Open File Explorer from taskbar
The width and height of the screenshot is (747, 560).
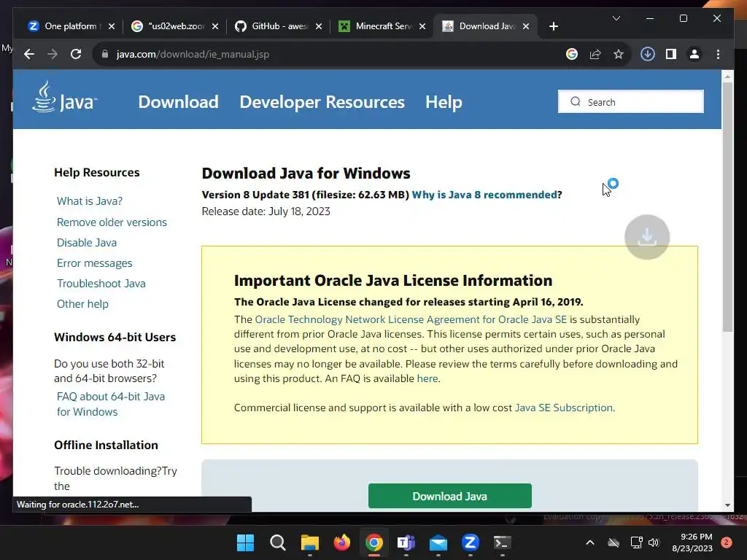[x=309, y=542]
